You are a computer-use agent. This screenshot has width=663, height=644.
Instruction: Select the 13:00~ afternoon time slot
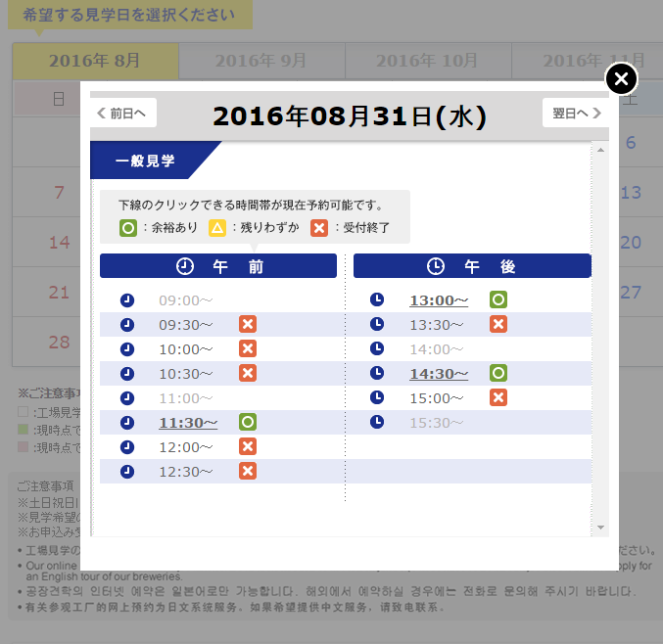(439, 300)
